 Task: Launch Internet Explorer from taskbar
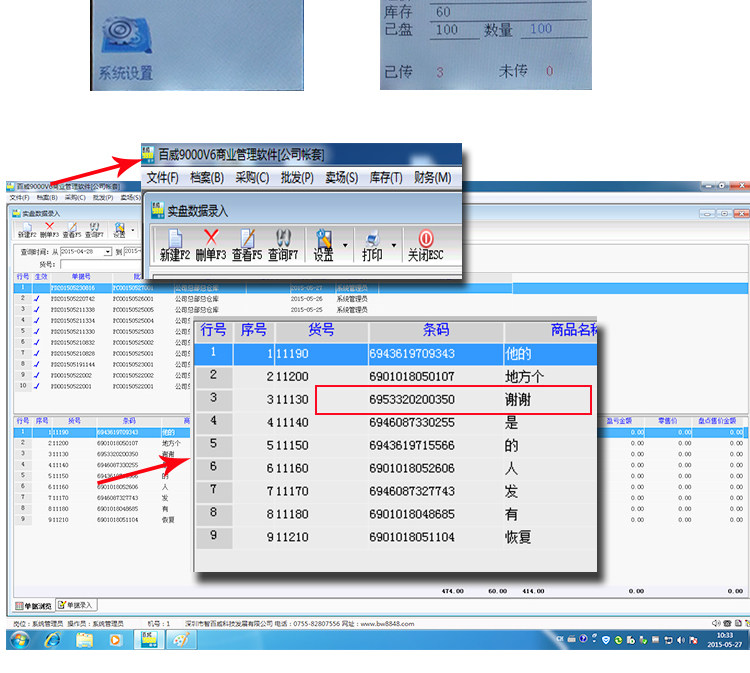point(52,640)
